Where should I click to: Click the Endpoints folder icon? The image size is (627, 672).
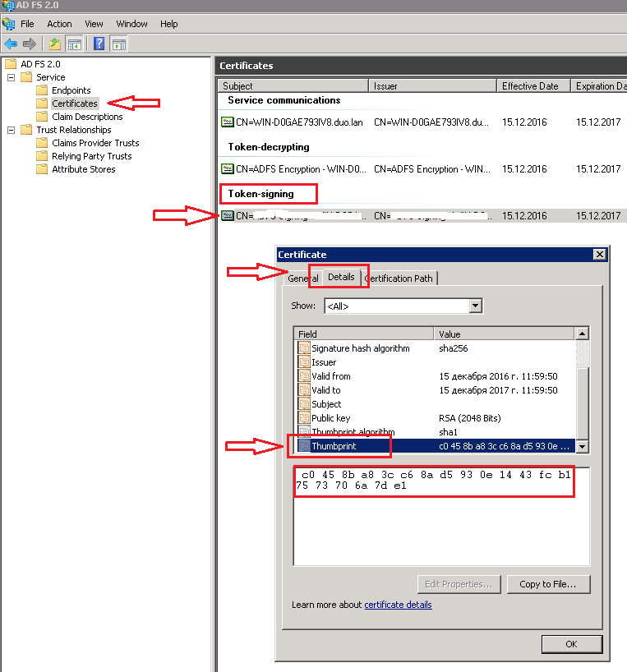click(x=42, y=90)
